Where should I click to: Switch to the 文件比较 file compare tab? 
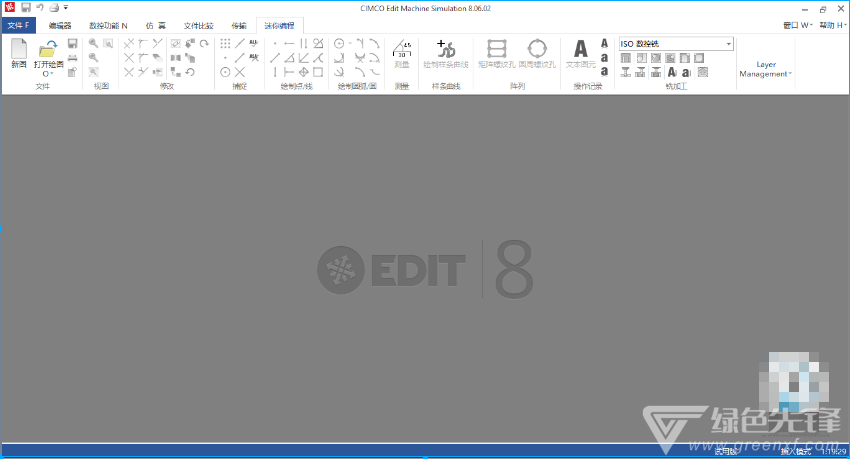(x=198, y=25)
